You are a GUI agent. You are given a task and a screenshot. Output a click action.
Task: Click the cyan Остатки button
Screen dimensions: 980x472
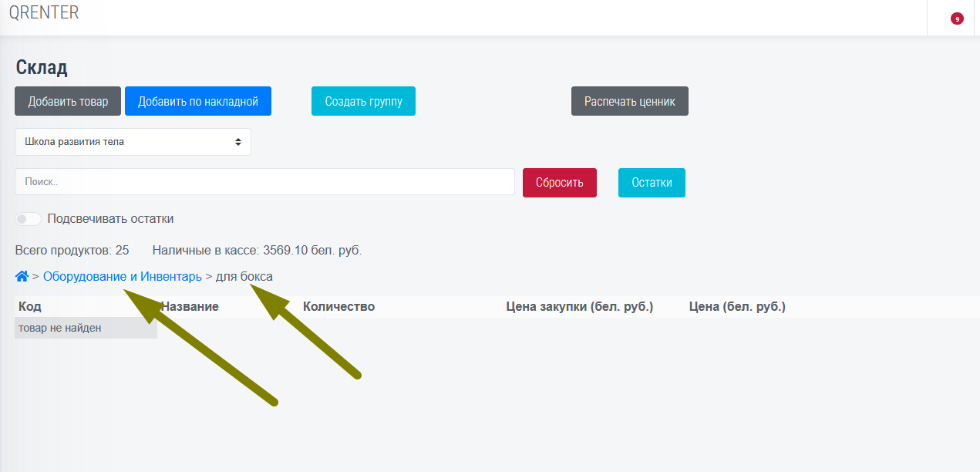[652, 183]
